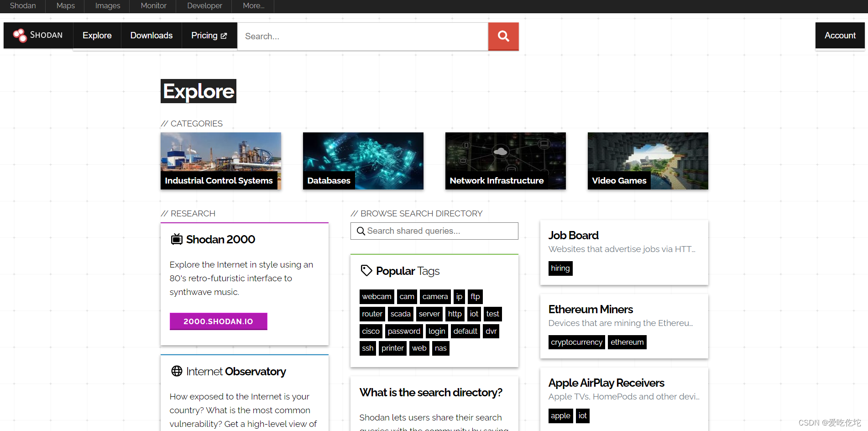This screenshot has height=431, width=868.
Task: Click the What is the search directory? heading
Action: click(431, 393)
